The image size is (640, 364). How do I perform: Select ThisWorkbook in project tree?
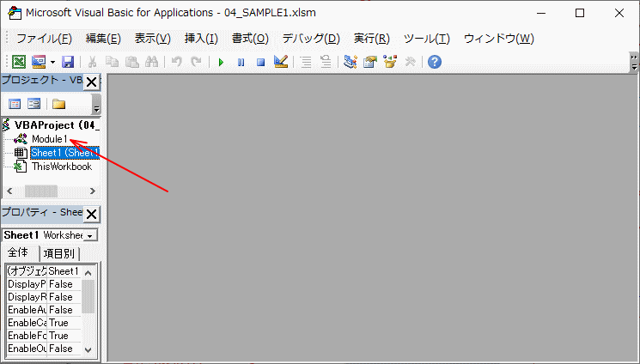tap(62, 167)
